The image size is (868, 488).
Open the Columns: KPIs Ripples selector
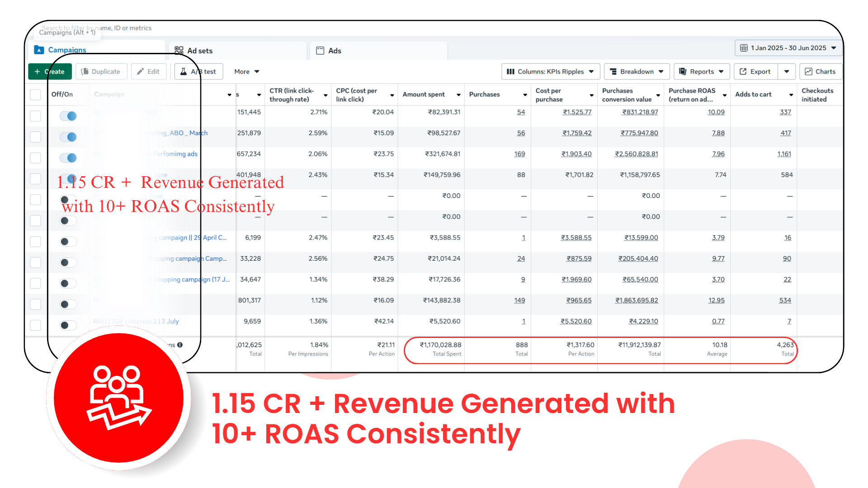click(x=550, y=71)
